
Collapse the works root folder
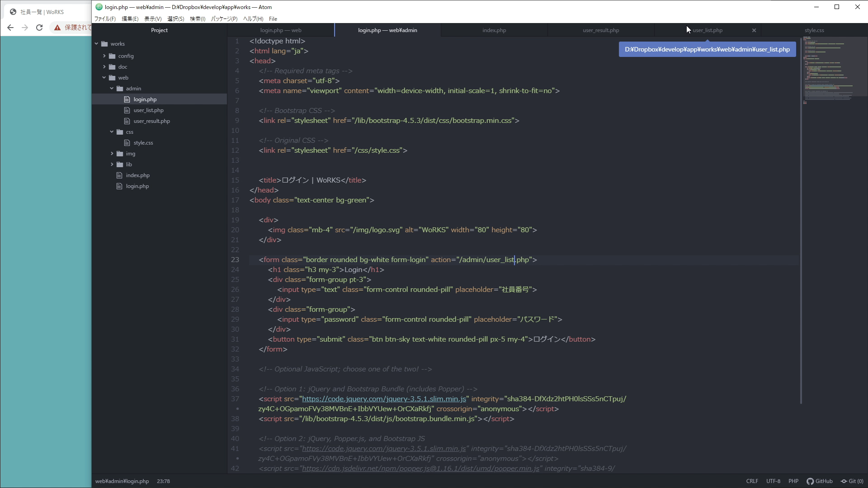point(96,44)
